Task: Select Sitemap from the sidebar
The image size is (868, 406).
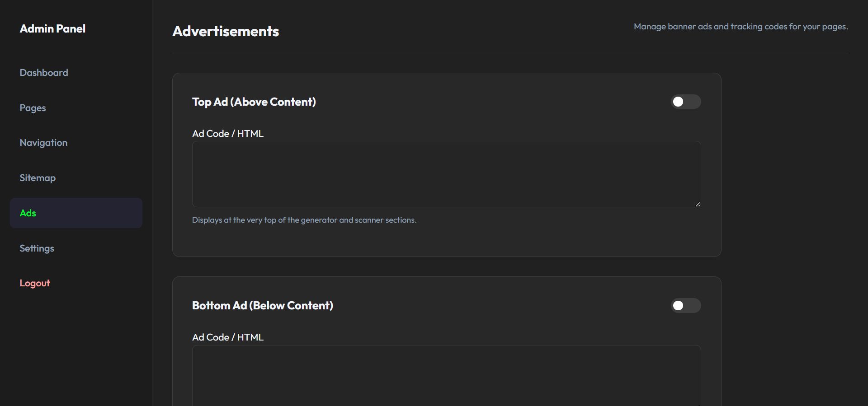Action: 38,178
